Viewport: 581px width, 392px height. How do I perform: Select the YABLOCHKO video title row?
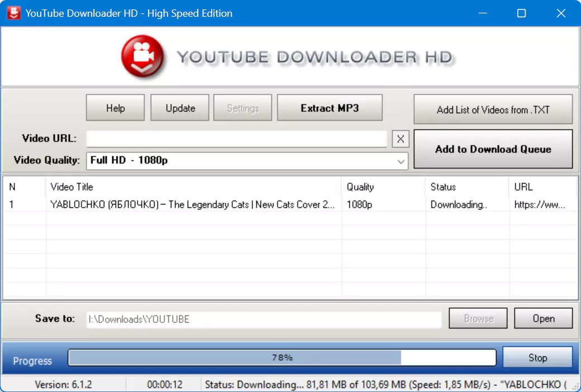192,204
